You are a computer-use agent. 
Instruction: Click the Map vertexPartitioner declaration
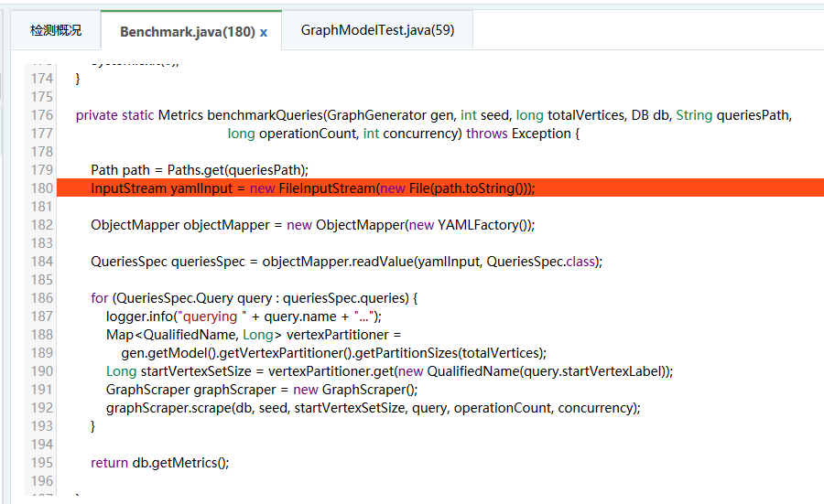254,335
